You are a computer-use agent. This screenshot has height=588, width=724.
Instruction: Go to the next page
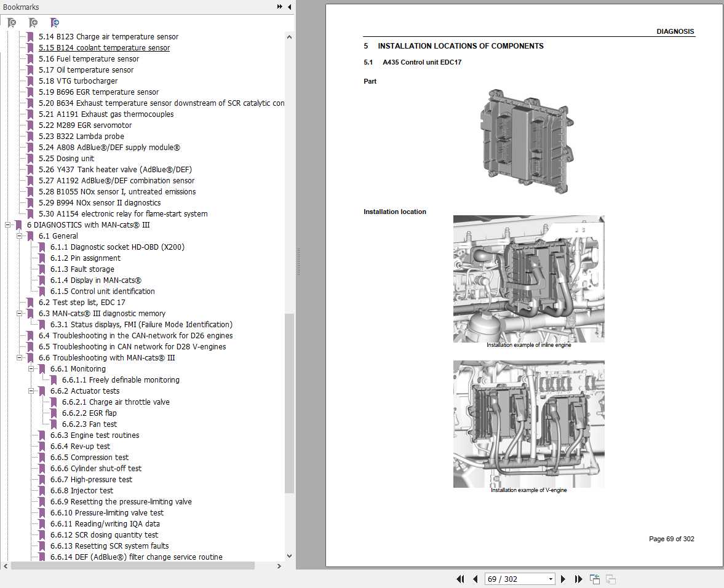tap(563, 579)
